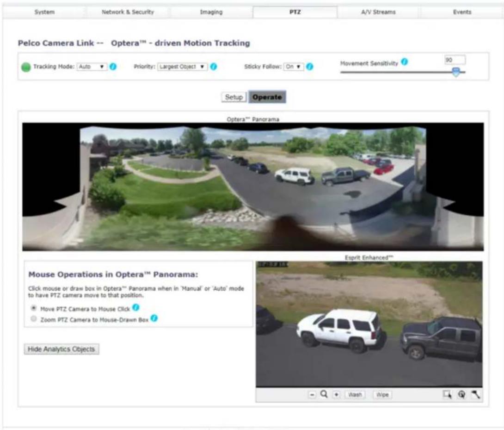Select the area-zoom box cursor icon

tap(447, 395)
